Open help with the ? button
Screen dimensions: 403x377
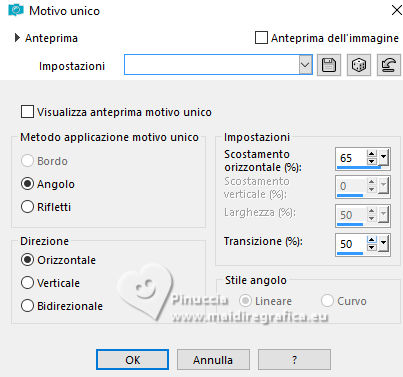click(x=294, y=360)
